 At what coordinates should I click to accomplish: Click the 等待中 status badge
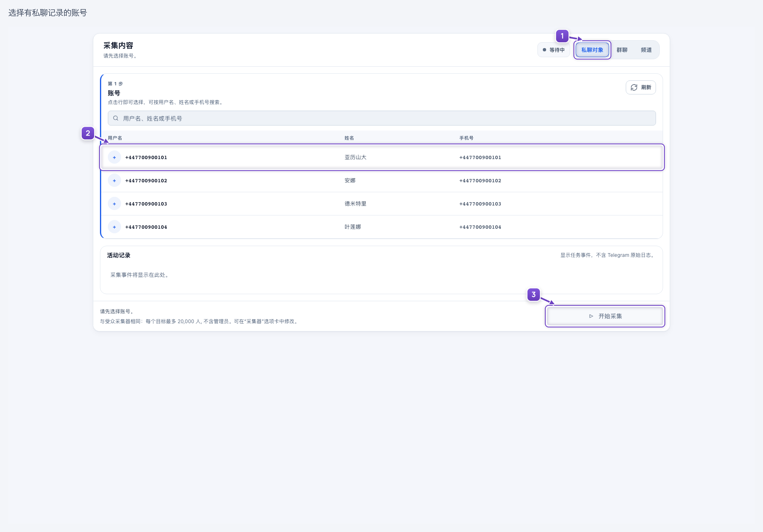coord(554,50)
